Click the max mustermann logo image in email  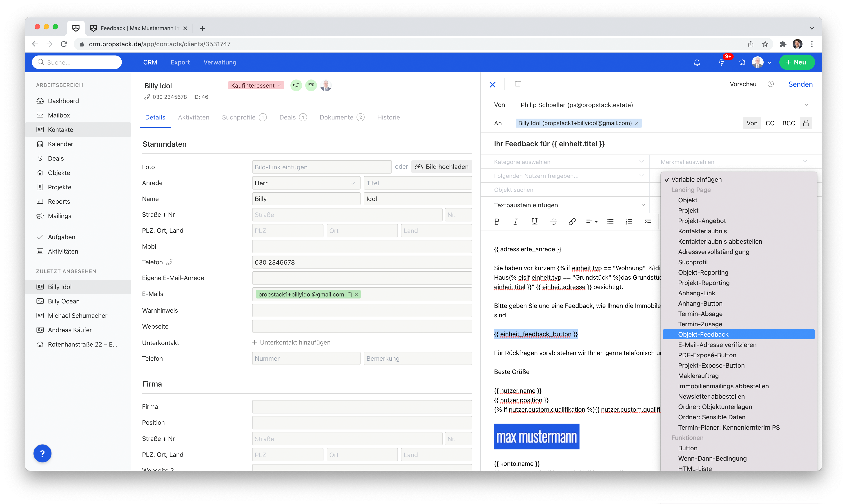click(536, 436)
